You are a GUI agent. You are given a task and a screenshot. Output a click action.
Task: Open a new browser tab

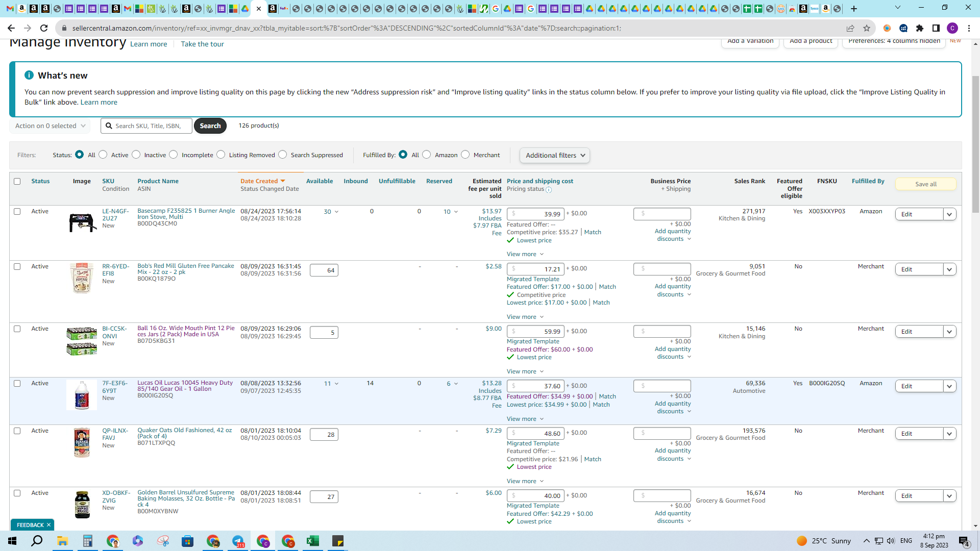[854, 9]
